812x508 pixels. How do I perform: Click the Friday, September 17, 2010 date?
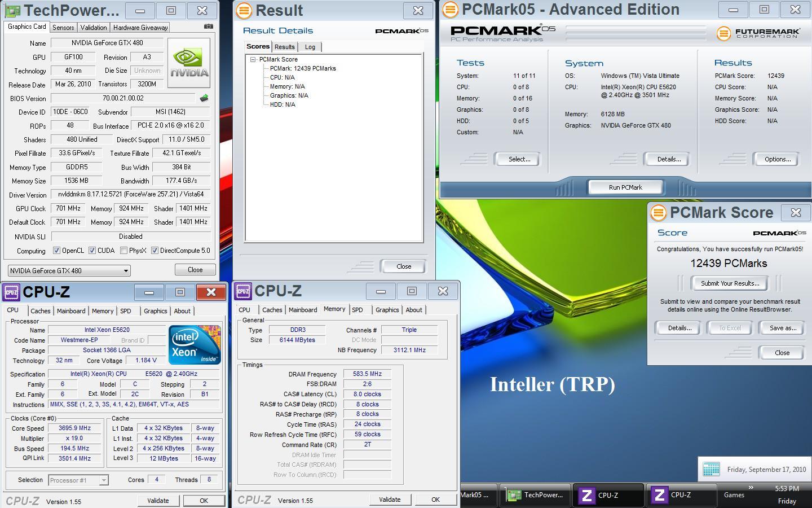coord(766,470)
